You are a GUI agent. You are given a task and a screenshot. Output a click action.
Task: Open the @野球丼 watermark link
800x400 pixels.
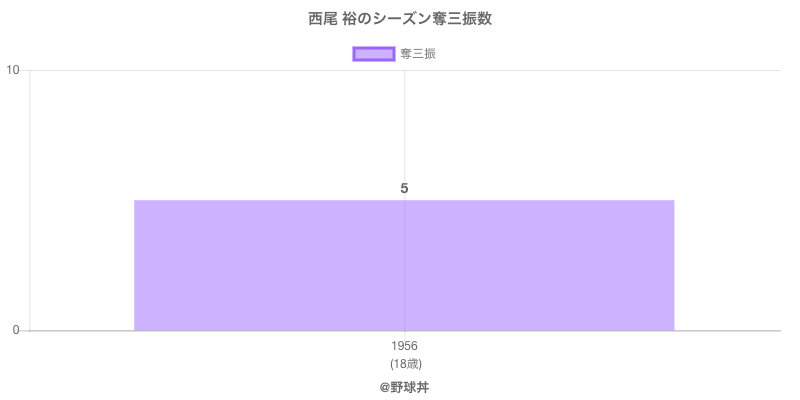pos(404,386)
